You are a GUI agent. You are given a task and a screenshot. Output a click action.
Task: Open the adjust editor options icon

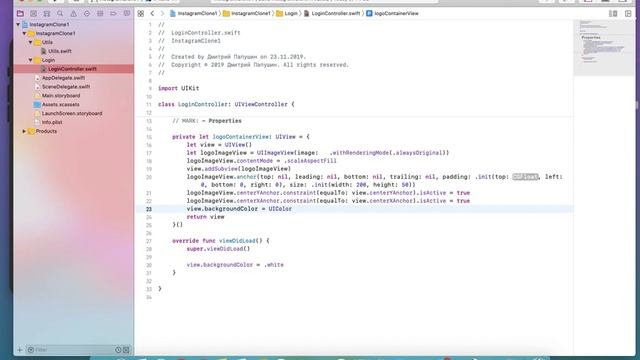click(x=613, y=13)
